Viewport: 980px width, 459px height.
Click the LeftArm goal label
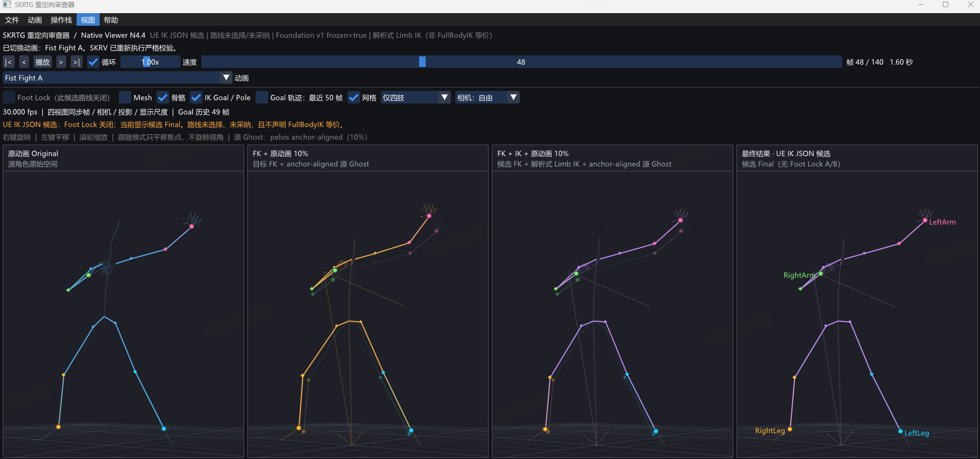942,222
